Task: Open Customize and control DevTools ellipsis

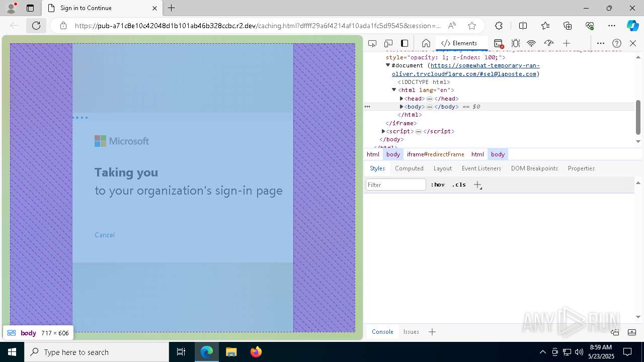Action: pos(601,43)
